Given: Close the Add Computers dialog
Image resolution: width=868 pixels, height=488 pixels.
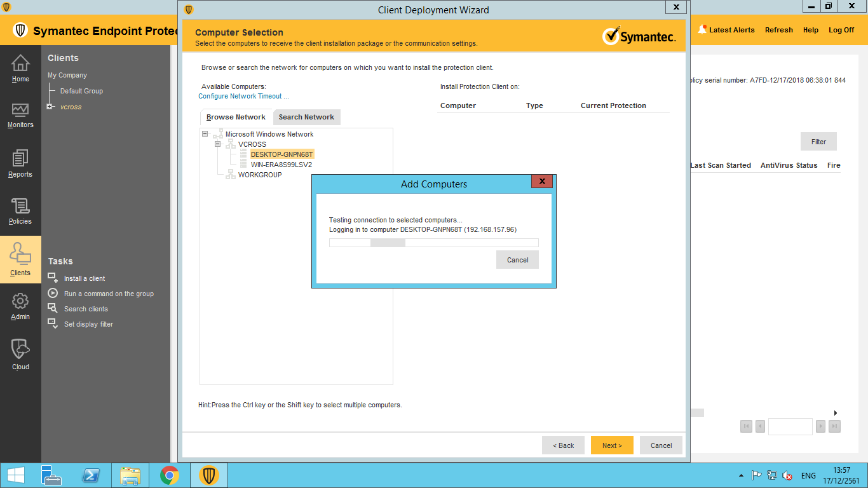Looking at the screenshot, I should click(x=542, y=182).
